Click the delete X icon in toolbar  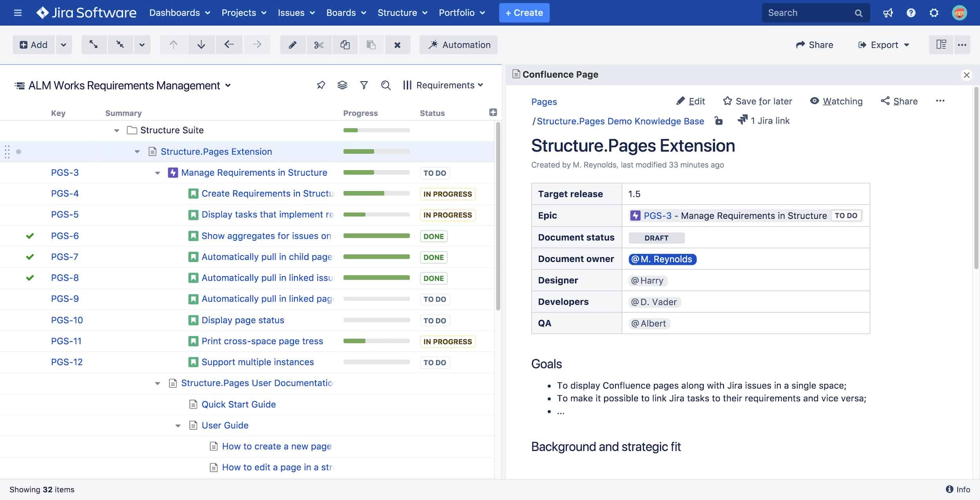pyautogui.click(x=397, y=45)
